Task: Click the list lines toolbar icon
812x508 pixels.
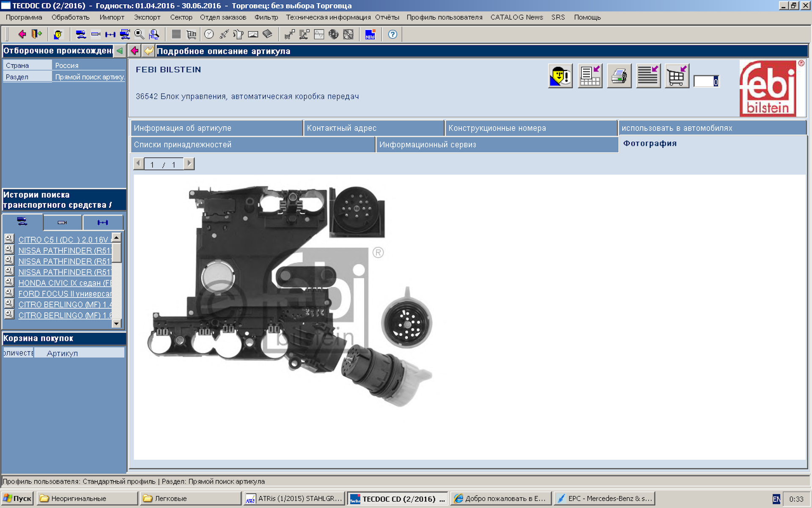Action: point(176,34)
